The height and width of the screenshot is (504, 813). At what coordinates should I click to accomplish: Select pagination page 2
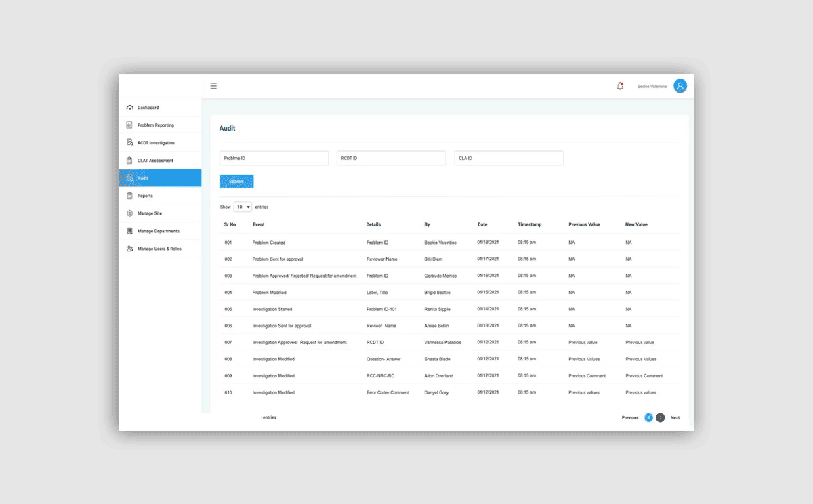(661, 418)
